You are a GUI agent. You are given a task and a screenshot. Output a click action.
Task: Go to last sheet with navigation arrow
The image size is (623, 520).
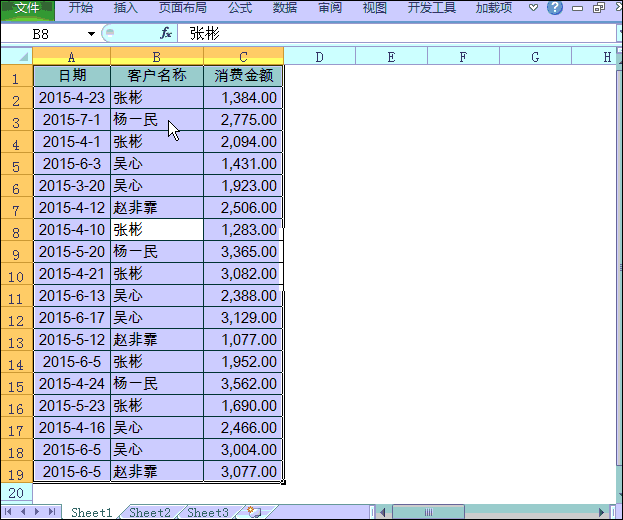pos(52,512)
